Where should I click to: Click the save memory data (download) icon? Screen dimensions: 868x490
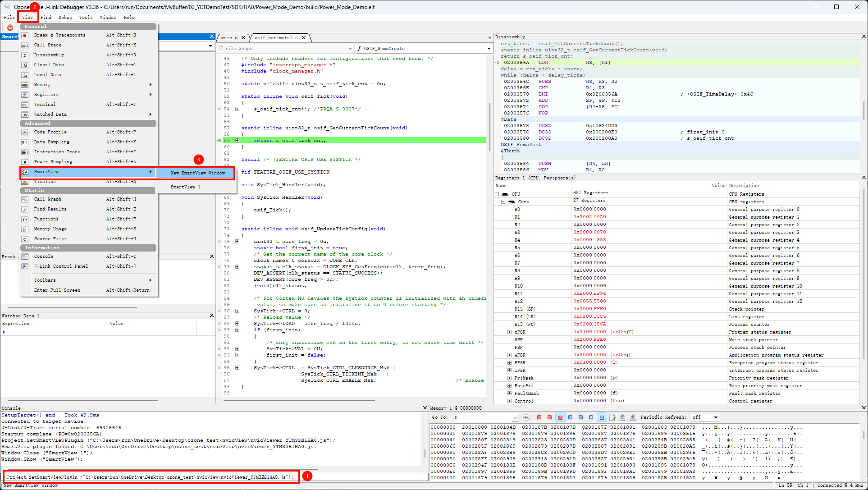pyautogui.click(x=632, y=417)
